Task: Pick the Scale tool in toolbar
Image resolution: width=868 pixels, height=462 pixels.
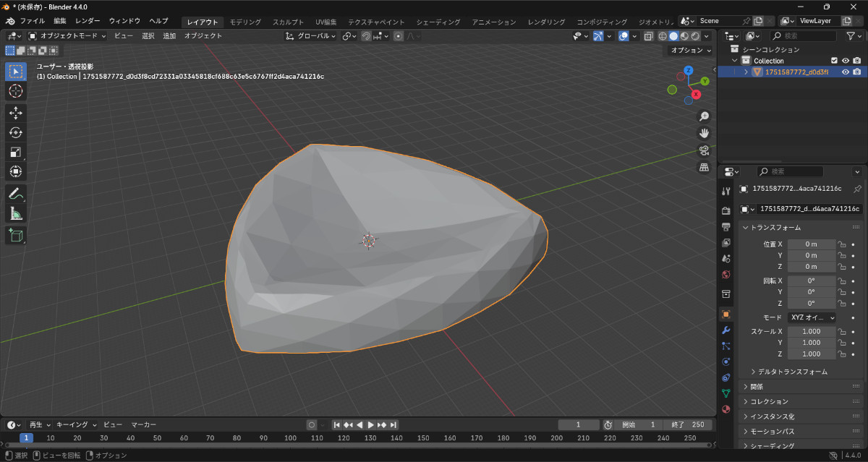Action: [x=16, y=152]
